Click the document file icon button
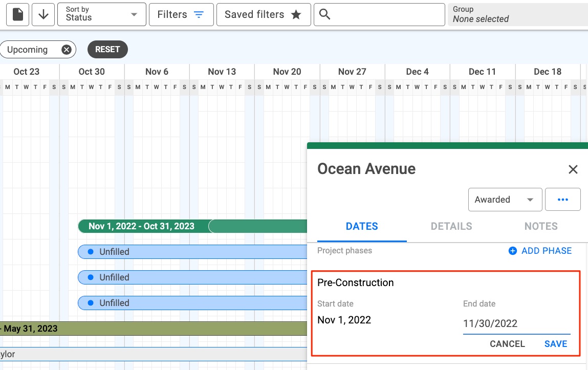The image size is (588, 370). [x=17, y=15]
